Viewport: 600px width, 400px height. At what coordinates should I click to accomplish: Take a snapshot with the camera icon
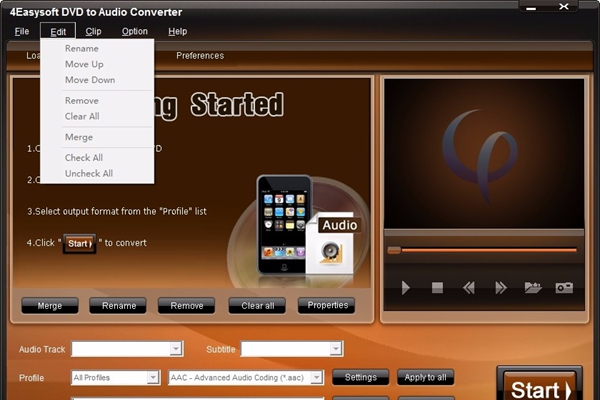(x=564, y=287)
